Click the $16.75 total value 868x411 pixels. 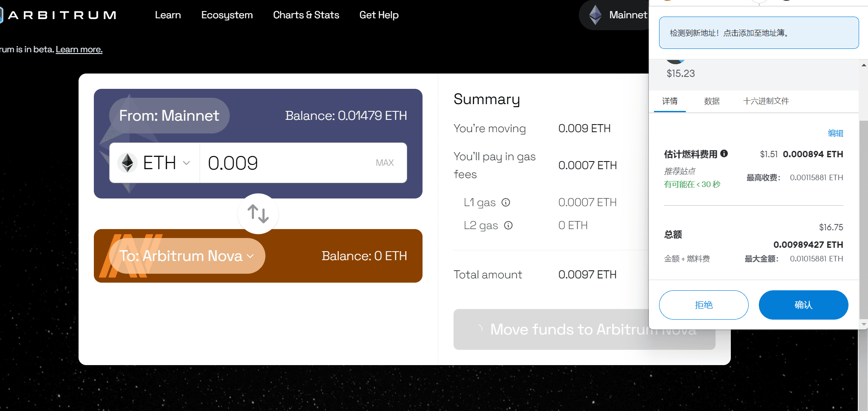click(x=831, y=227)
